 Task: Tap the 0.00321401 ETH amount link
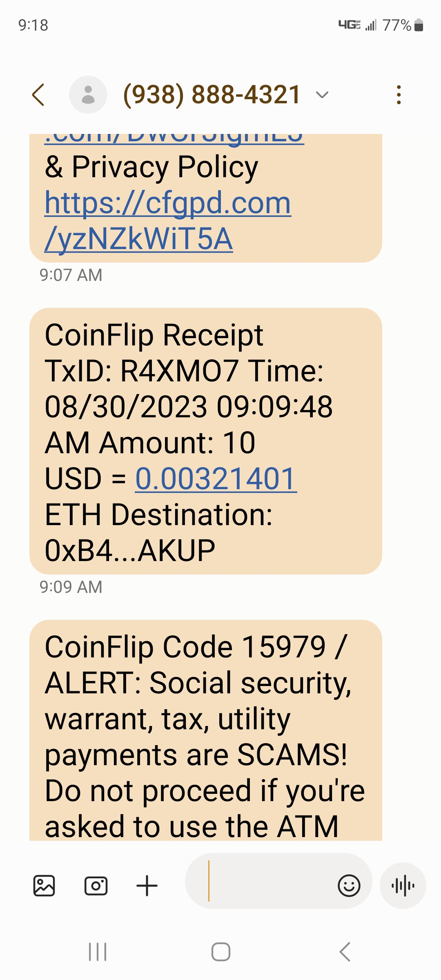216,479
